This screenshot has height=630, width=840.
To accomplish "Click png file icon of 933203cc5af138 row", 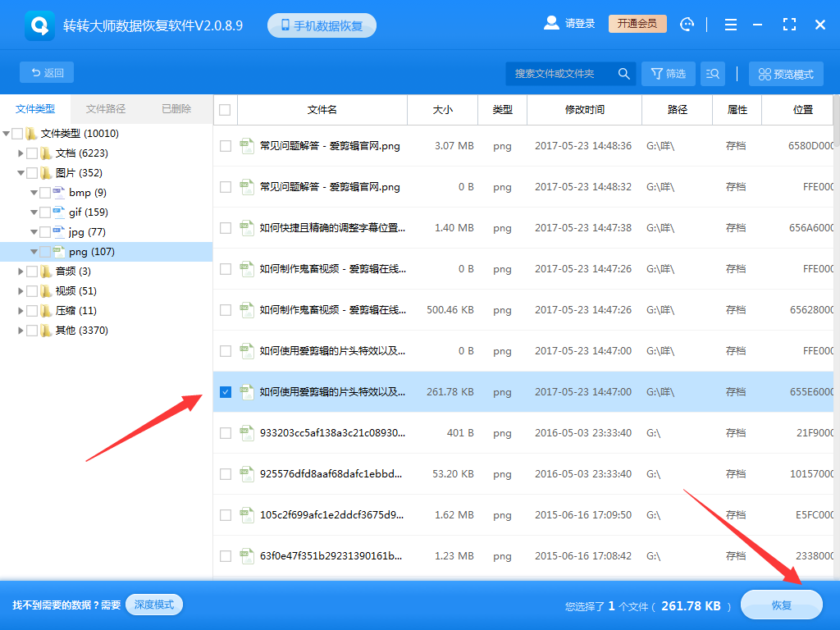I will click(x=246, y=432).
